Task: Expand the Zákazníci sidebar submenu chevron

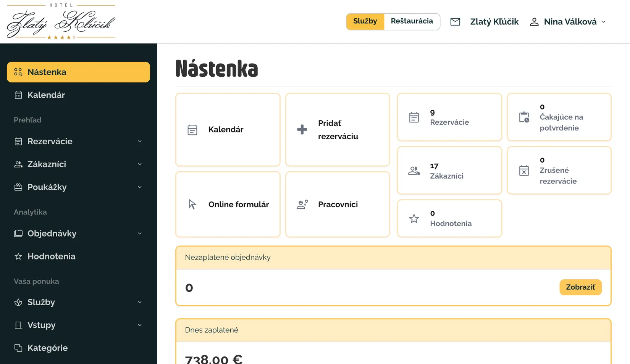Action: point(140,164)
